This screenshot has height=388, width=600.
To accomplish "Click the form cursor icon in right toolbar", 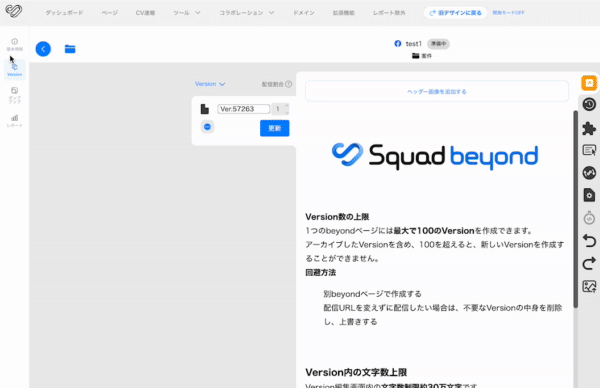I will point(589,150).
